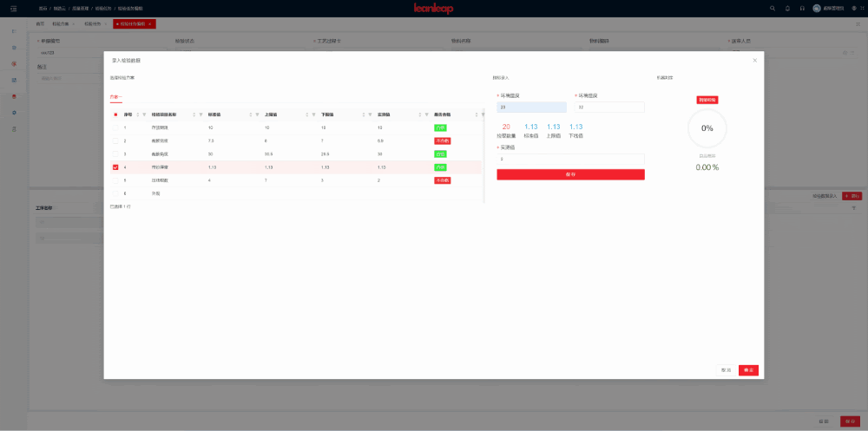
Task: Click the 不合格 tag in row 2
Action: pos(443,141)
